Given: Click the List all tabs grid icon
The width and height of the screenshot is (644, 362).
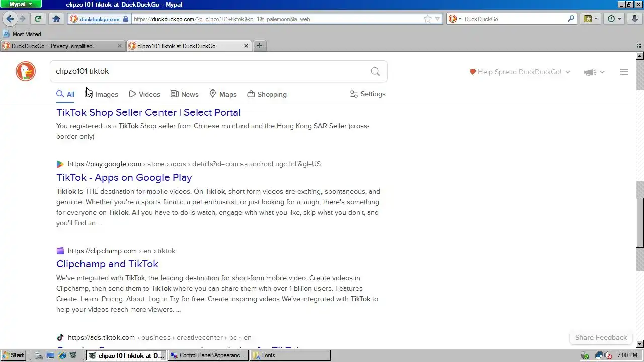Looking at the screenshot, I should coord(639,46).
